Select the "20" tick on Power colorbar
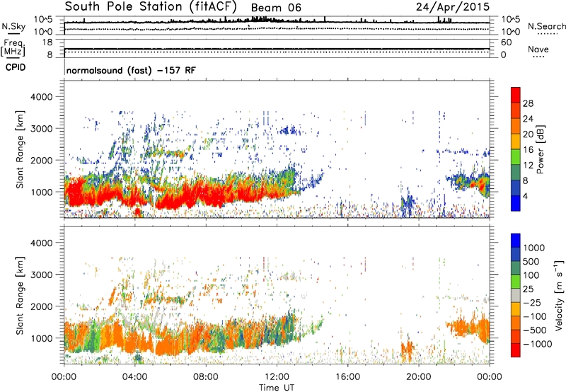566x392 pixels. click(x=528, y=134)
